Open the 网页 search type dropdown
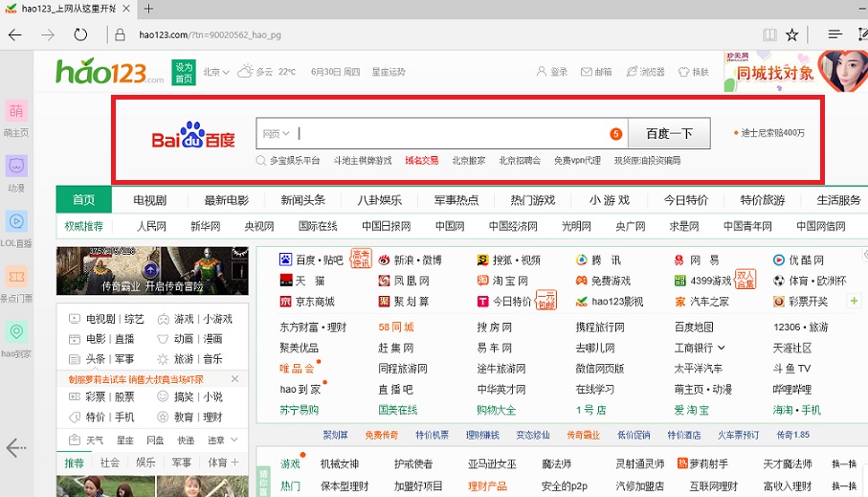The image size is (868, 497). point(277,134)
